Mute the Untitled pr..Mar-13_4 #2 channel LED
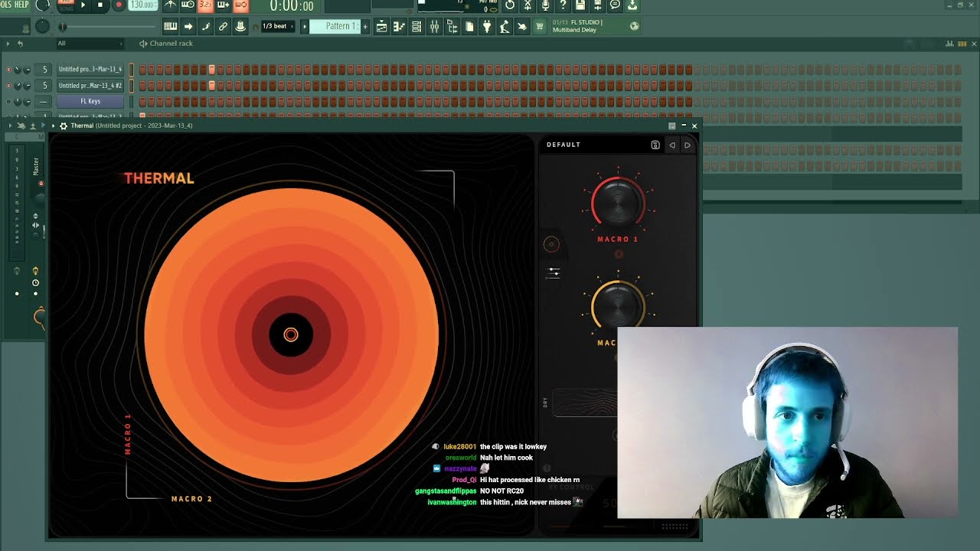This screenshot has height=551, width=980. point(8,86)
